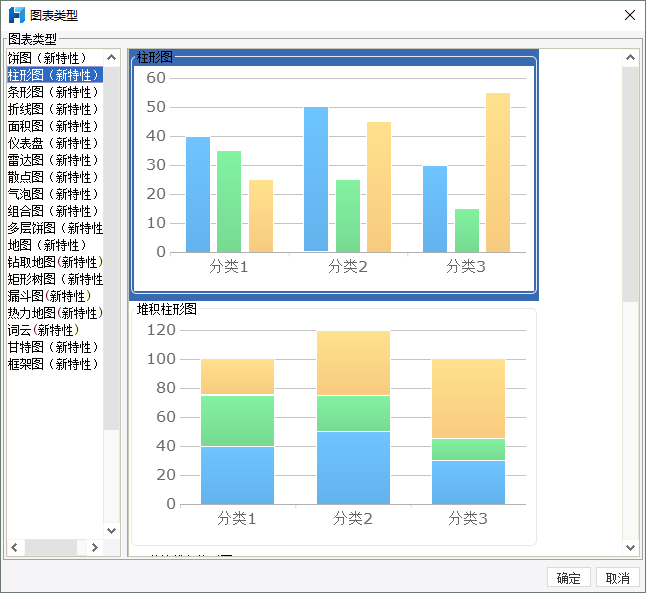Pick 热力地图(新特性) chart type
646x593 pixels.
coord(55,313)
